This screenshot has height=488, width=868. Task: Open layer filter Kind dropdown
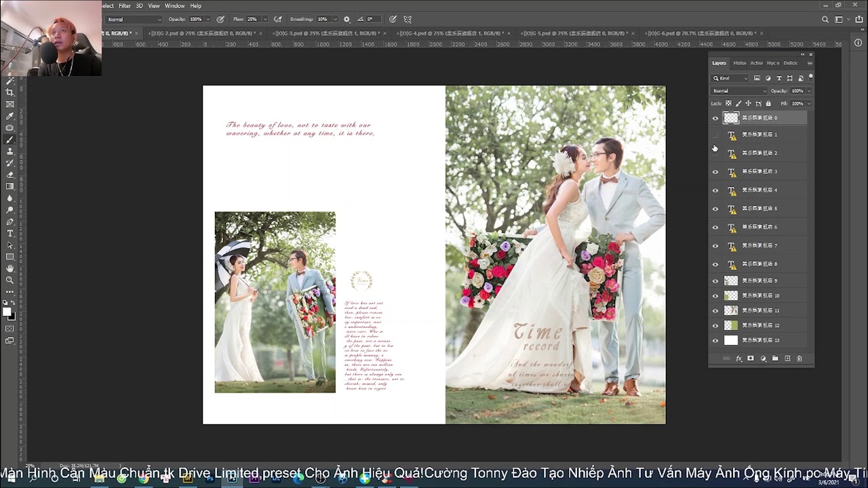pyautogui.click(x=730, y=79)
